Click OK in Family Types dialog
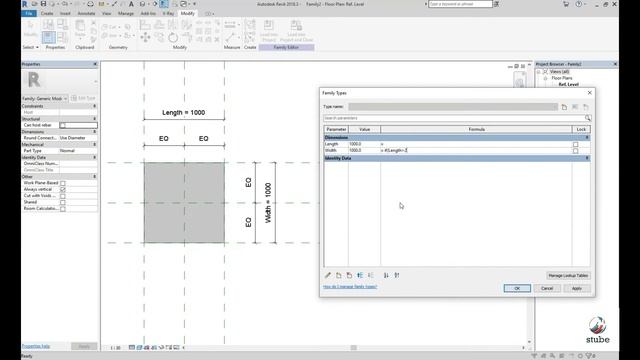The image size is (640, 360). pos(517,289)
